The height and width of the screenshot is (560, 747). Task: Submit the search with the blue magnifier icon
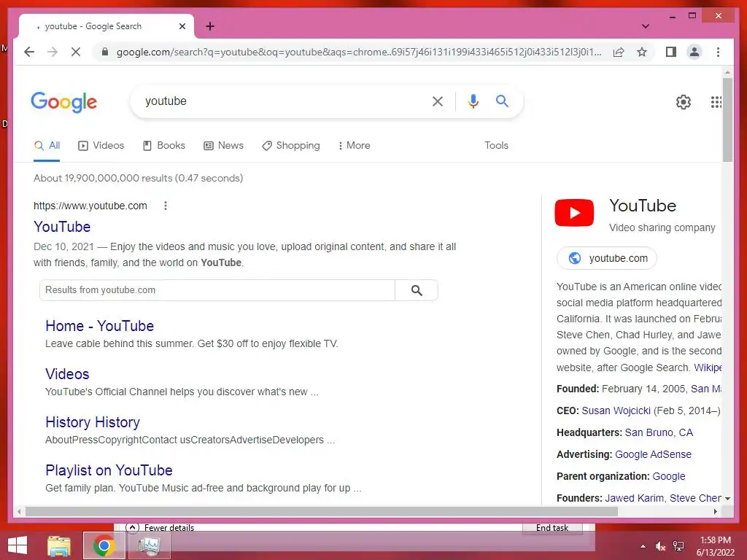(502, 101)
